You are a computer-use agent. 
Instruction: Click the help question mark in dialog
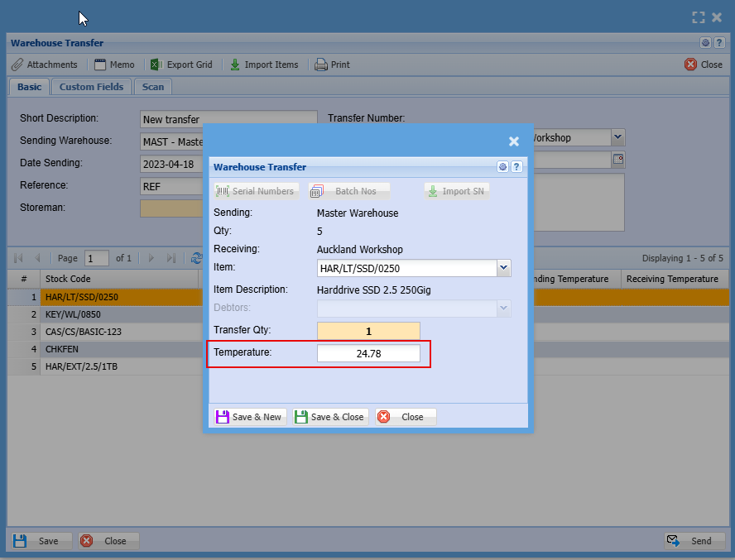tap(516, 167)
